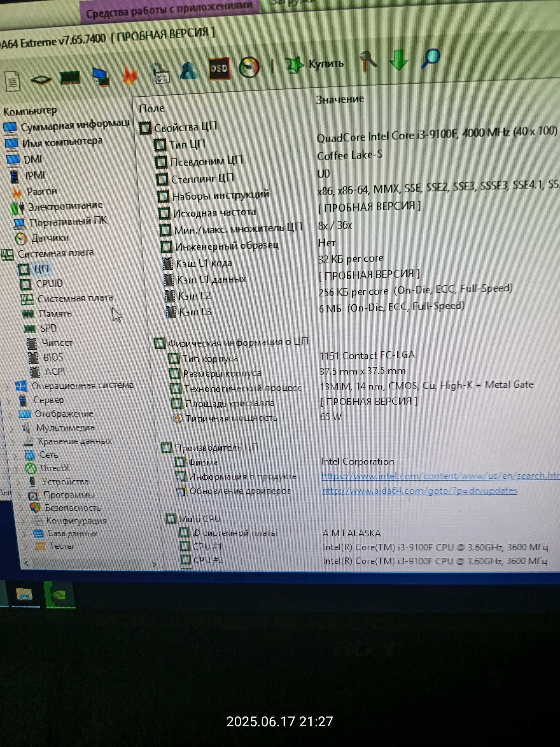This screenshot has height=747, width=560.
Task: Open NVIDIA app from the taskbar
Action: [60, 594]
